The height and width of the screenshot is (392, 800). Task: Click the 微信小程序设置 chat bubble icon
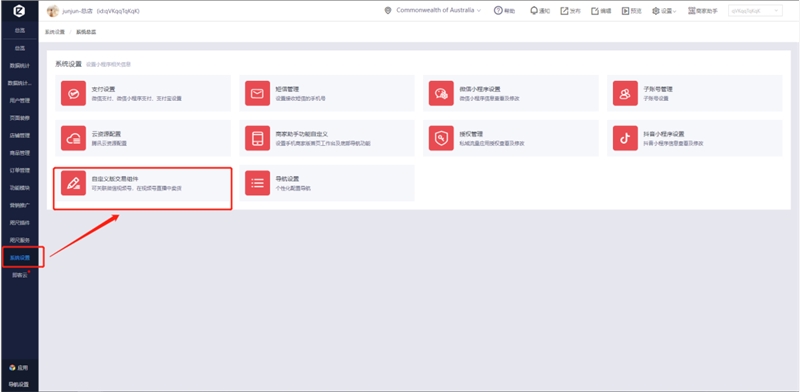tap(441, 93)
